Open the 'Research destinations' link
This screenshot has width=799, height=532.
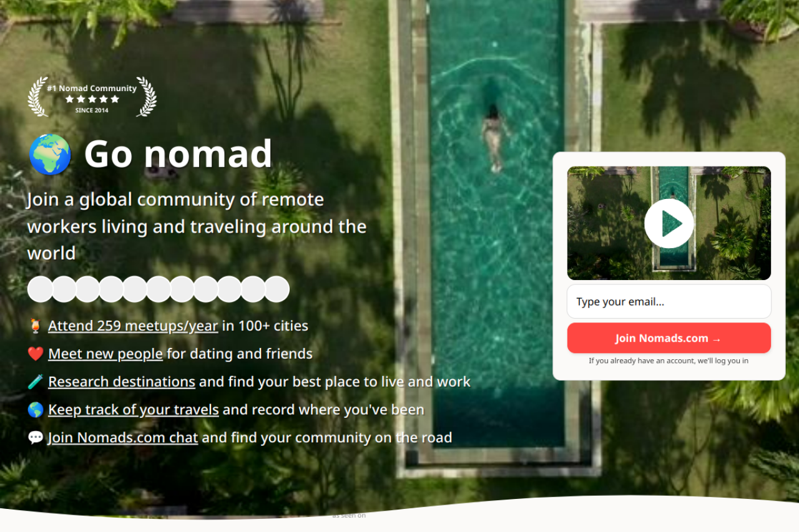[122, 382]
